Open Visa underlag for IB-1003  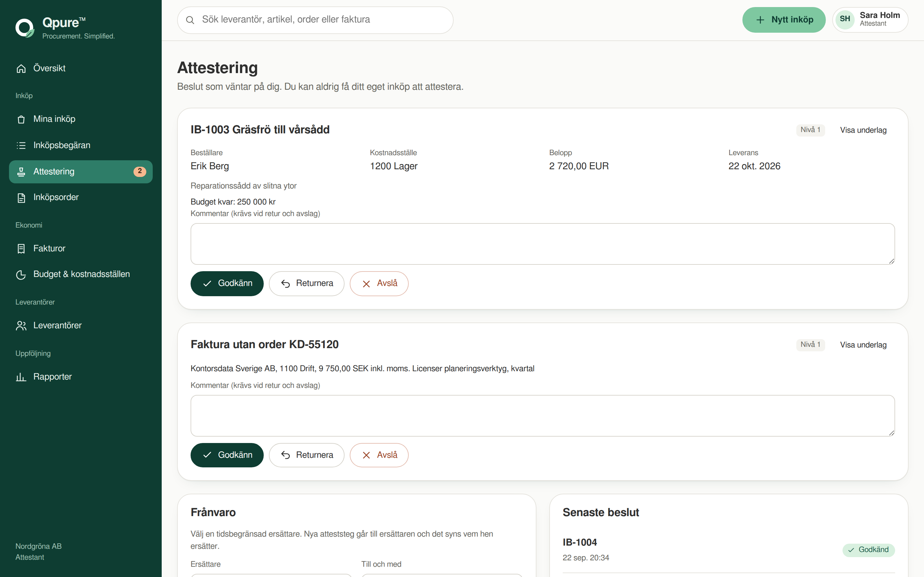click(863, 130)
